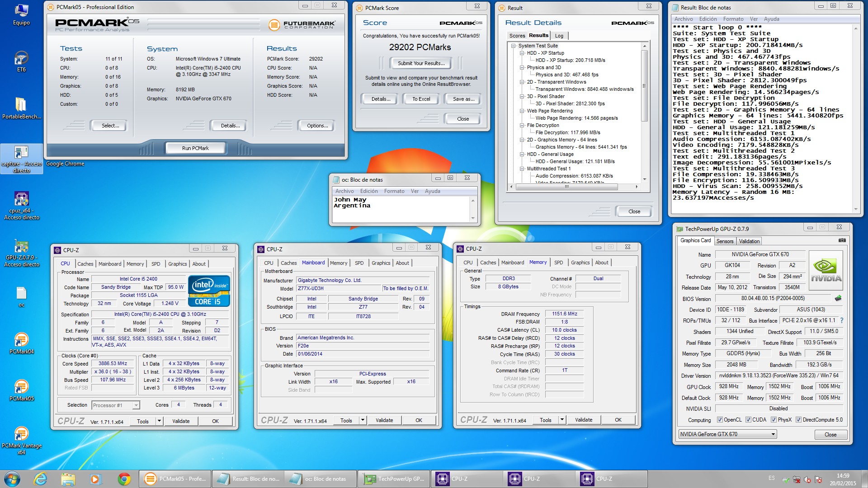Screen dimensions: 868x488
Task: Click the Run PCMark button
Action: coord(195,148)
